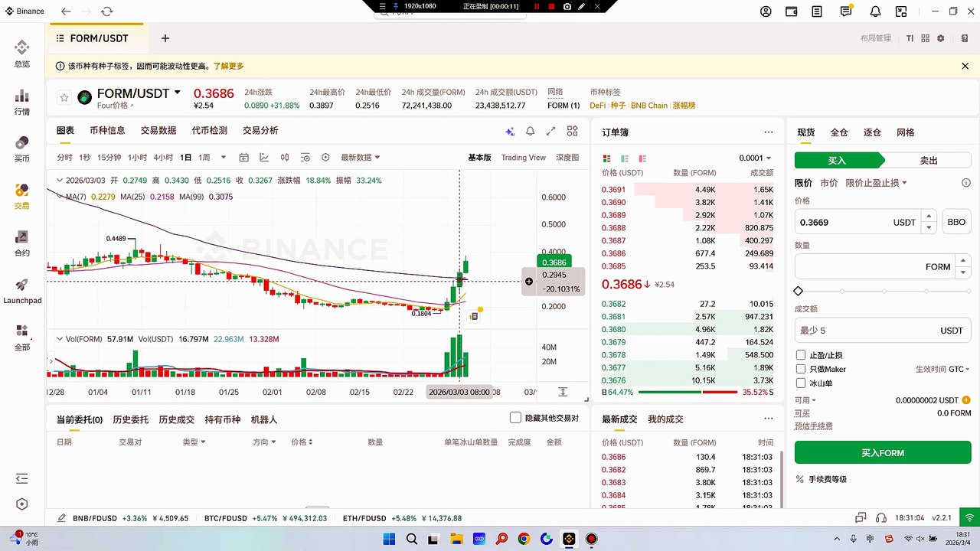Show sell-only order book view icon
The width and height of the screenshot is (980, 551).
click(642, 158)
